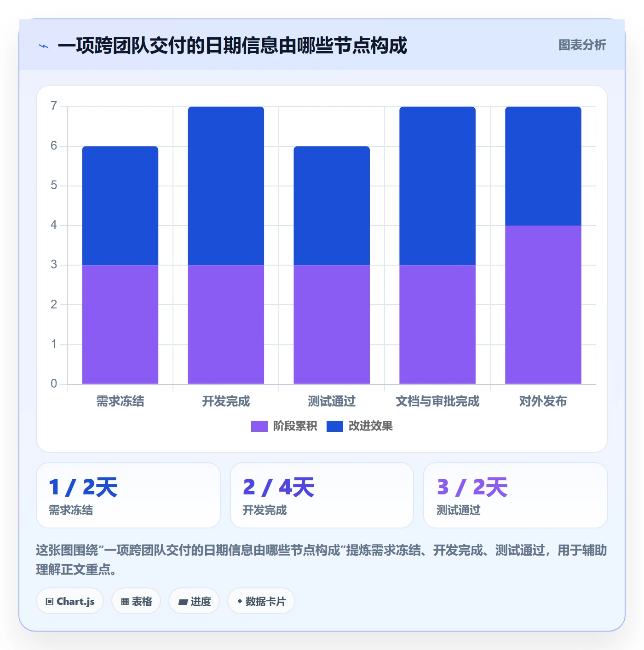Open the 3 / 2天 测试通过 data card

tap(516, 495)
